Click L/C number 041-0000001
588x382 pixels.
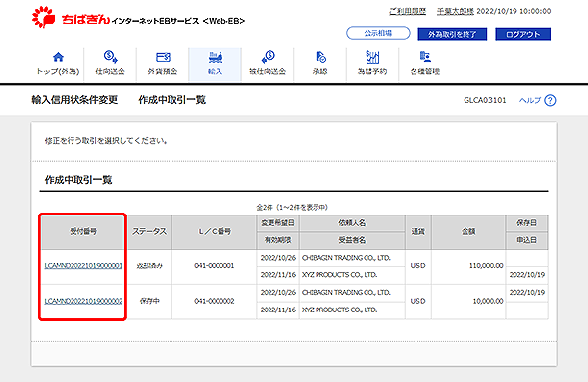click(x=215, y=265)
